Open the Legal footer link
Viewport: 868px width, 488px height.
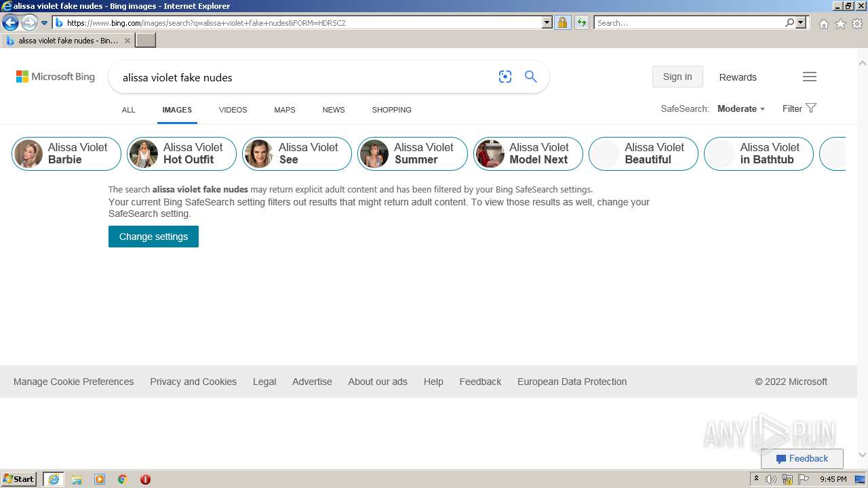264,382
